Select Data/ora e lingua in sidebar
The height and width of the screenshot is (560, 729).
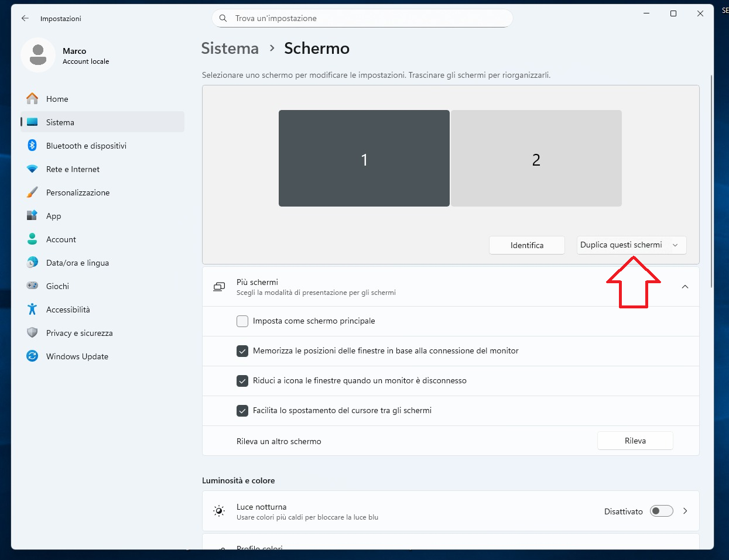(x=77, y=263)
